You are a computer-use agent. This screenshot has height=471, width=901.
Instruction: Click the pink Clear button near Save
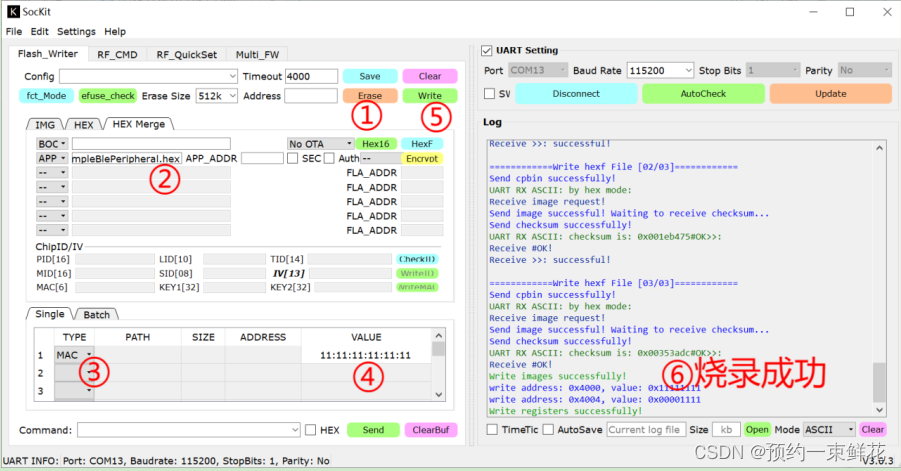(430, 76)
